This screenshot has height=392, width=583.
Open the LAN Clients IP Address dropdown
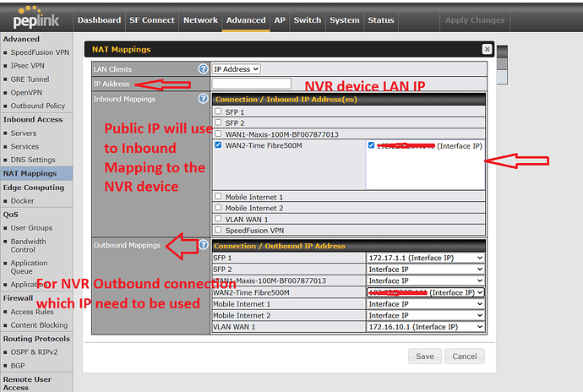coord(237,68)
